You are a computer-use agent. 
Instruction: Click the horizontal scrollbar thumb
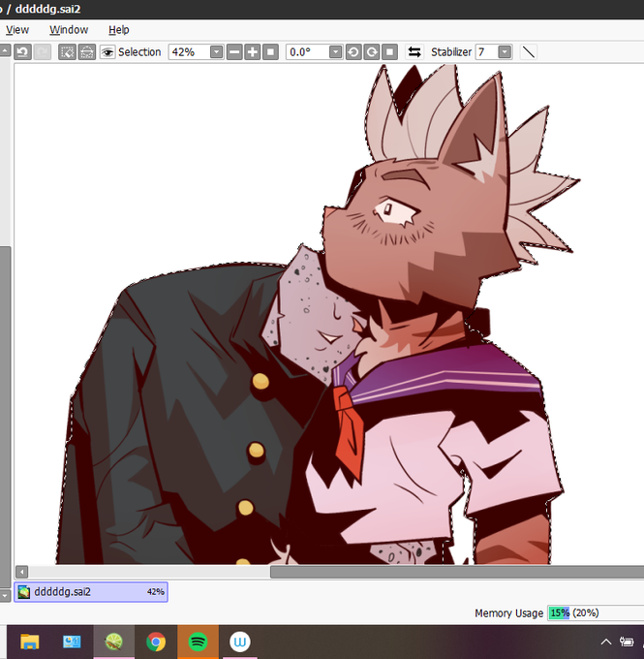pos(457,572)
